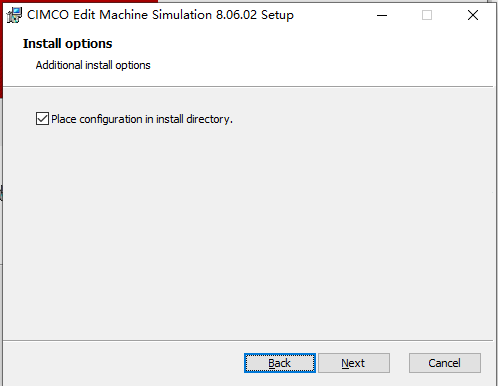Click the red window edge behind the dialog
498x386 pixels.
1,50
